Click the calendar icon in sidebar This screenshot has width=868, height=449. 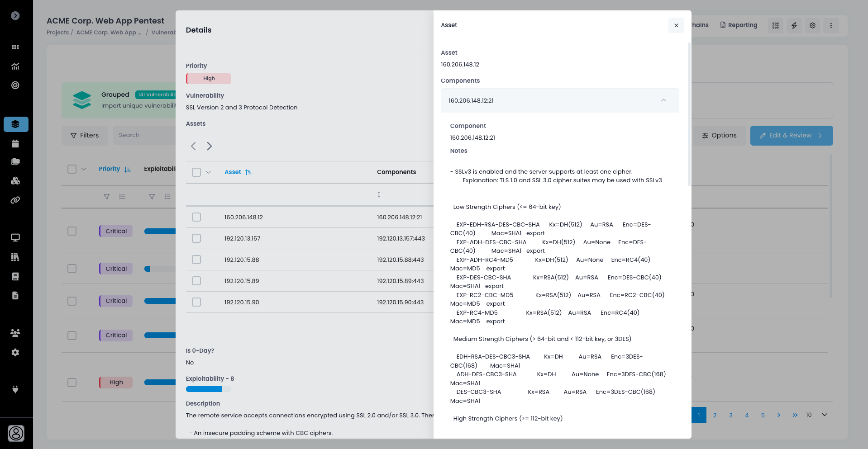15,144
